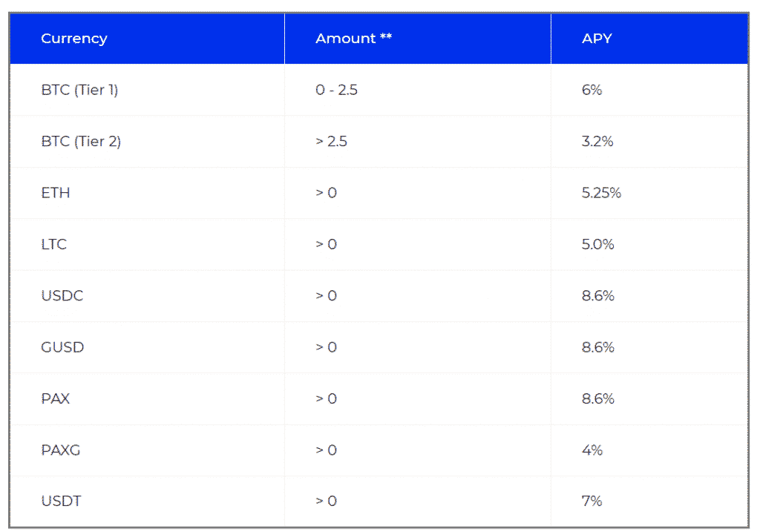The height and width of the screenshot is (532, 760).
Task: Select the 3.2% APY value
Action: coord(597,142)
